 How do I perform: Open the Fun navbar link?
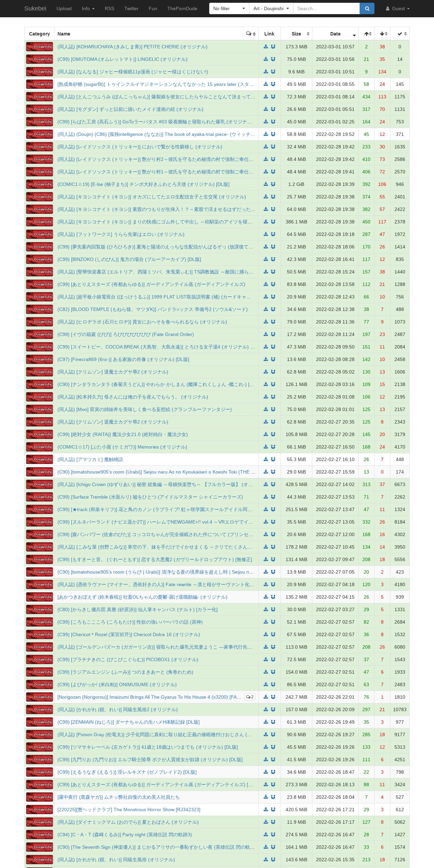(153, 8)
